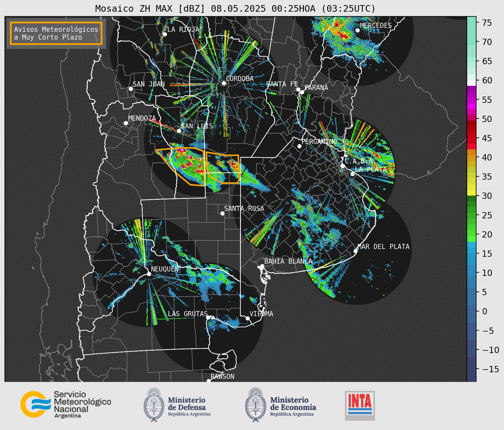Select the LAS GRUTAS marker dot

point(208,317)
